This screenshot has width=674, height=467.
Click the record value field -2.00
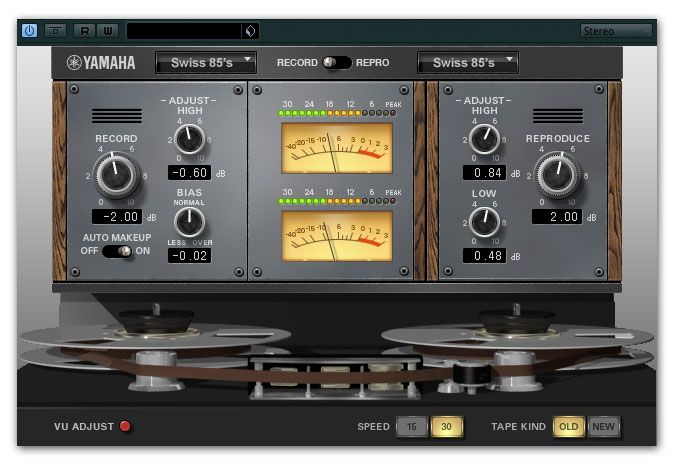click(117, 216)
